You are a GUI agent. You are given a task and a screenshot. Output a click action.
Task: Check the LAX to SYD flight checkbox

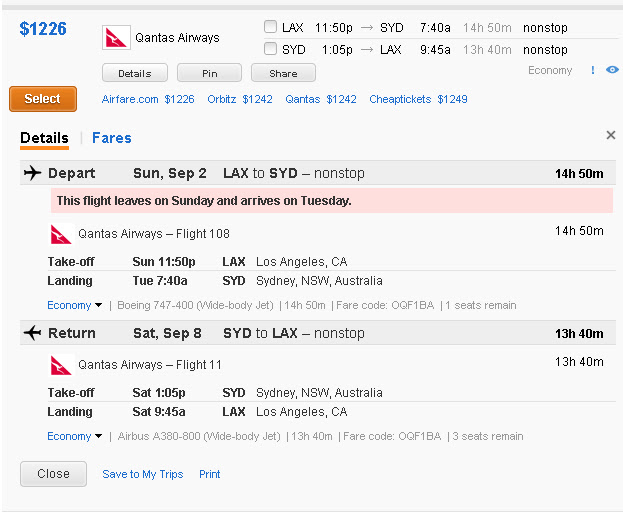[x=271, y=27]
